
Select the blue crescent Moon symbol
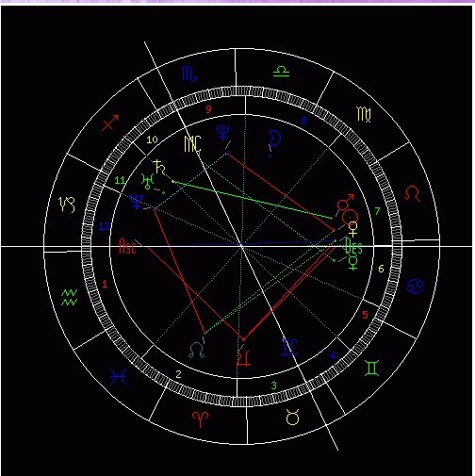tap(274, 140)
